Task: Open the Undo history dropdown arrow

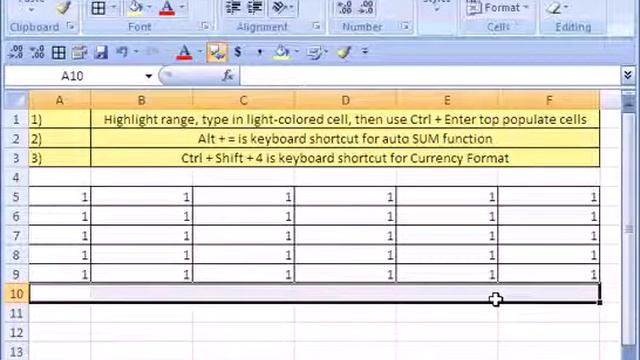Action: pos(136,51)
